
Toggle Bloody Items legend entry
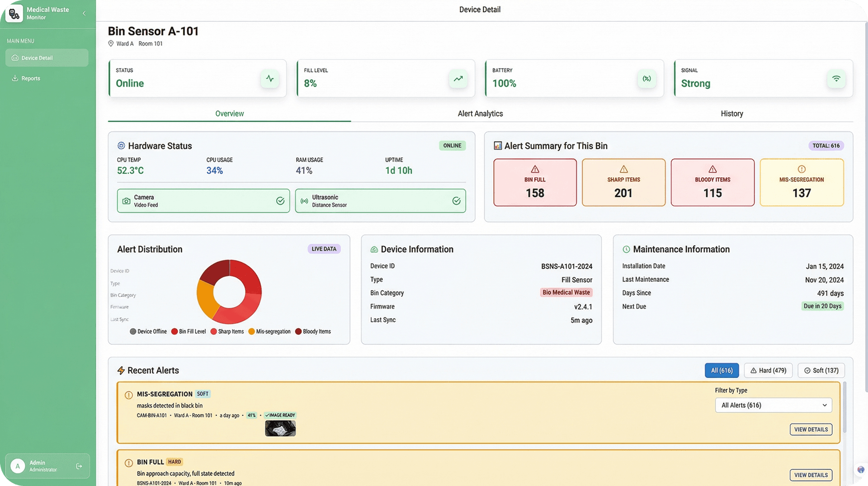coord(313,332)
